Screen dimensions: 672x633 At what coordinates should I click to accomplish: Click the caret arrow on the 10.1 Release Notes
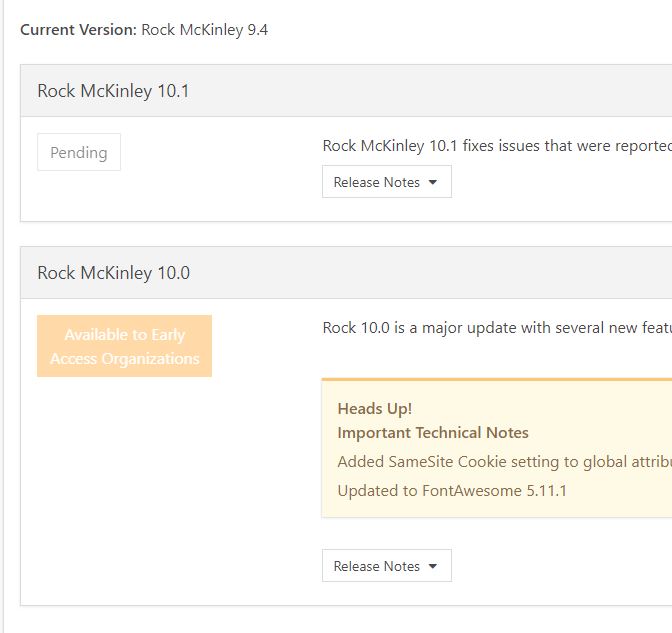[433, 182]
